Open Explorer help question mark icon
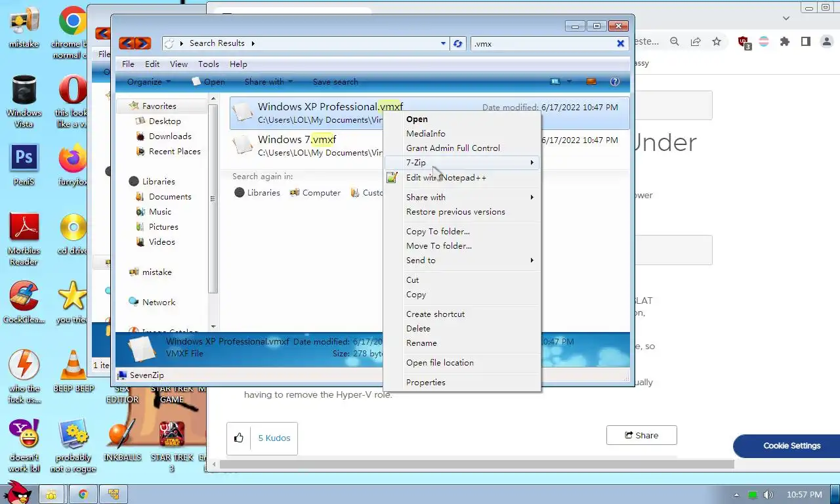 coord(615,81)
